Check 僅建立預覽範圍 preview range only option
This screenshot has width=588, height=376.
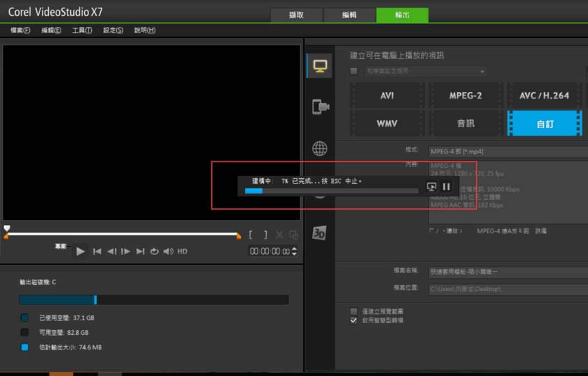click(354, 311)
